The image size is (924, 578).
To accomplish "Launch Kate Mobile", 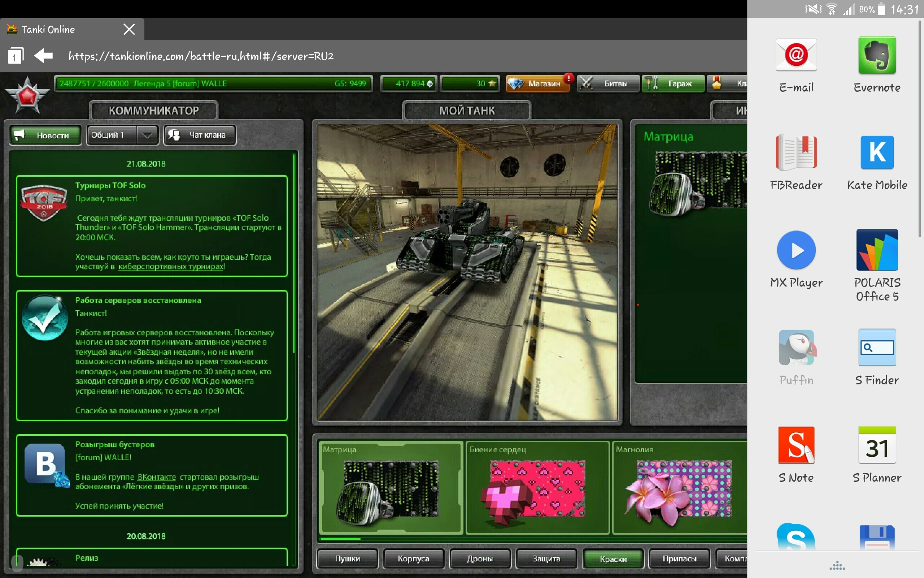I will coord(877,163).
